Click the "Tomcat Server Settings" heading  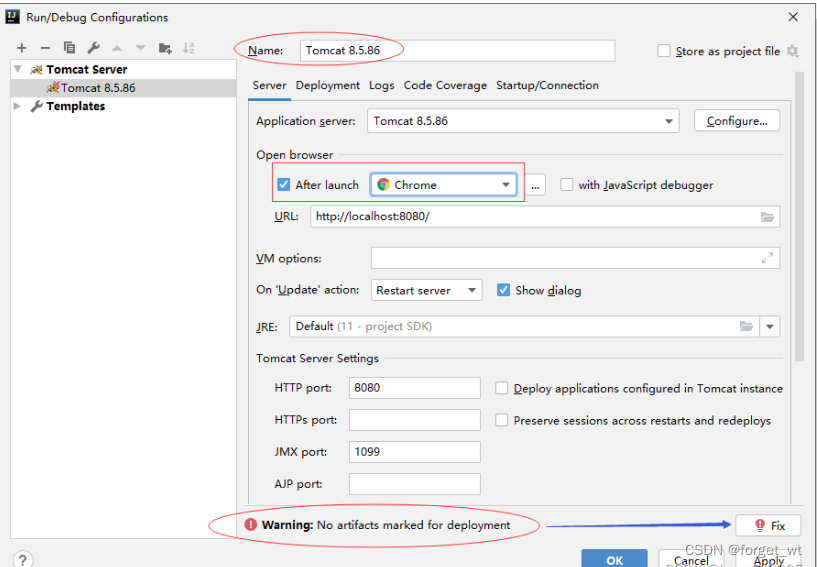coord(317,359)
